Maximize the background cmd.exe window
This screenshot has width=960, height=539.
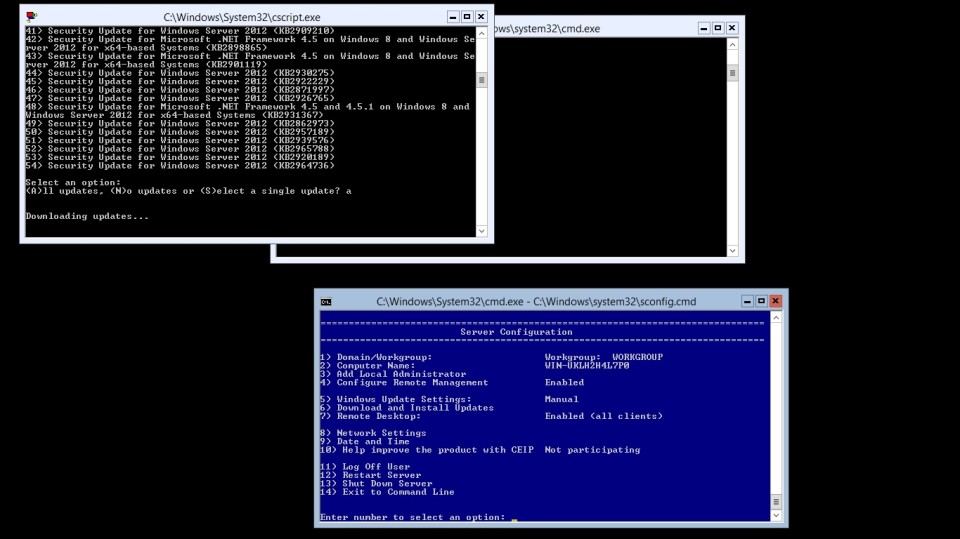tap(718, 28)
